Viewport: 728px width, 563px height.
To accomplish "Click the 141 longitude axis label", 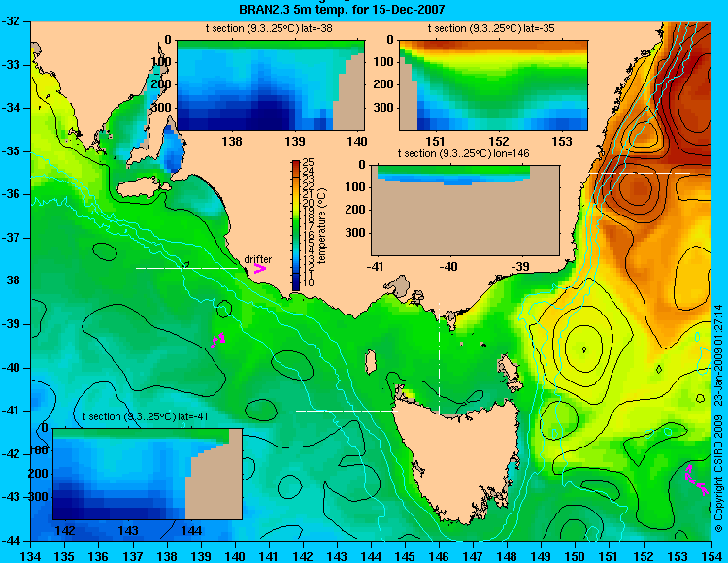I will tap(269, 556).
